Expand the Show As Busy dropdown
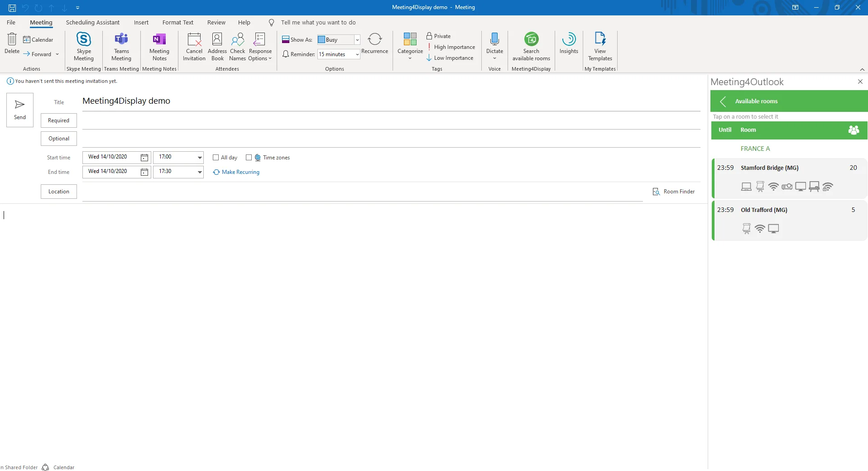Screen dimensions: 868x471 pos(357,40)
